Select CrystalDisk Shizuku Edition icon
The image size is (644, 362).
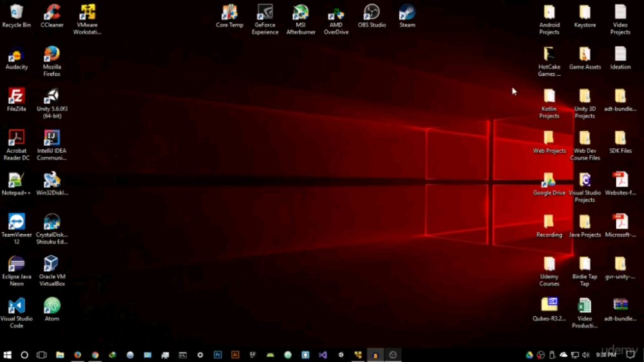click(52, 229)
